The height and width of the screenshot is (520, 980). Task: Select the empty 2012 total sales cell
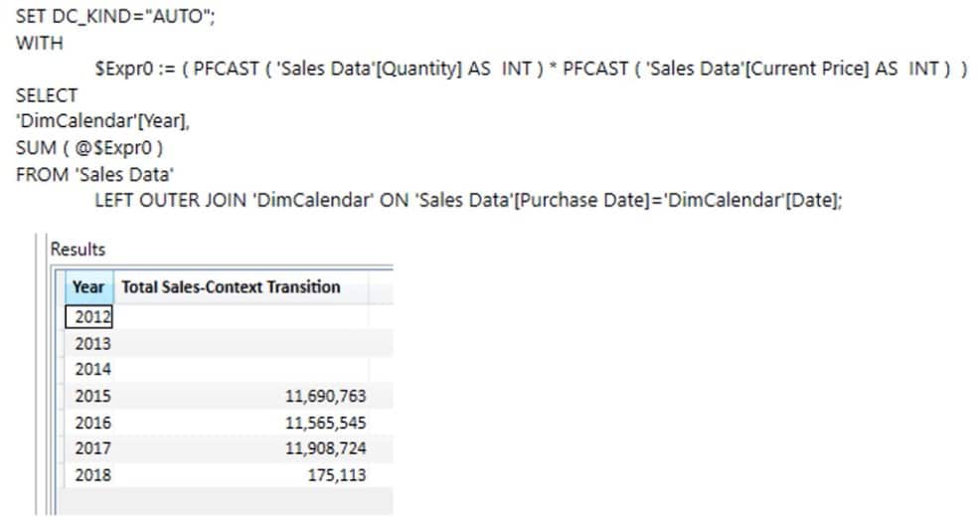click(241, 317)
